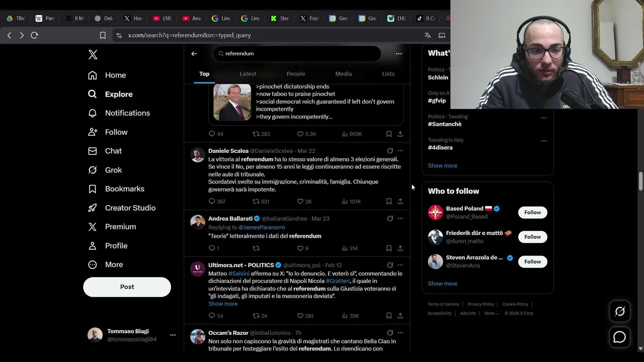Screen dimensions: 644x362
Task: Open Premium in sidebar
Action: tap(112, 227)
